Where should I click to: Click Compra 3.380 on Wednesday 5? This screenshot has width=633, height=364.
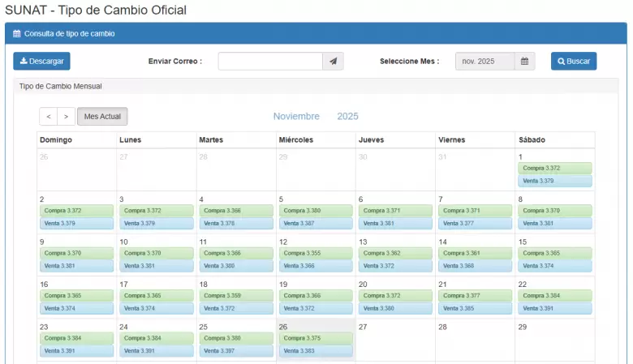coord(316,211)
